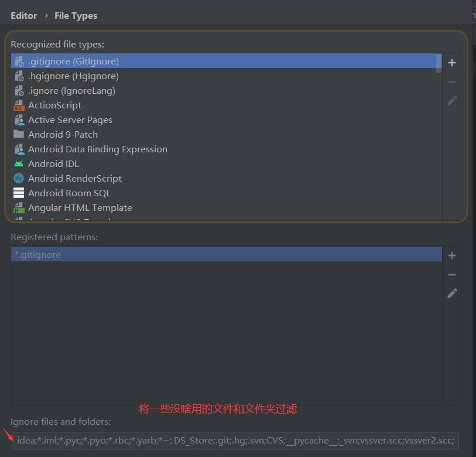Select ActionScript in recognized file types
This screenshot has height=457, width=476.
pos(226,105)
